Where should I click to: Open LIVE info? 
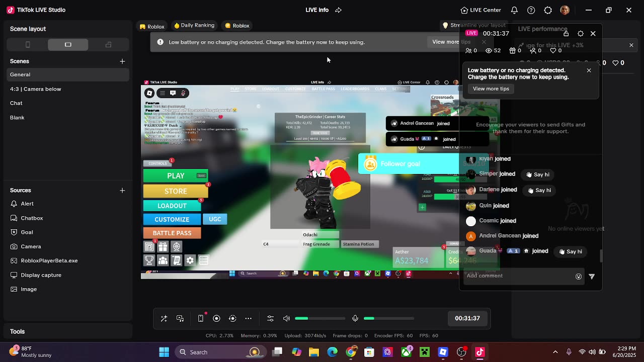pyautogui.click(x=317, y=10)
